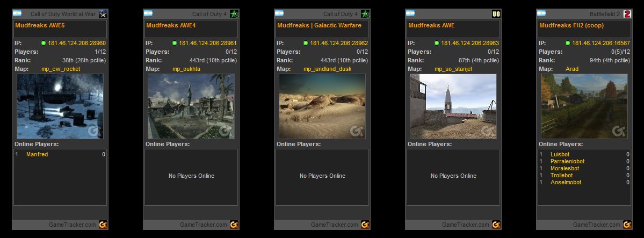Select online player Anselmobot
Viewport: 644px width, 238px height.
click(x=566, y=183)
